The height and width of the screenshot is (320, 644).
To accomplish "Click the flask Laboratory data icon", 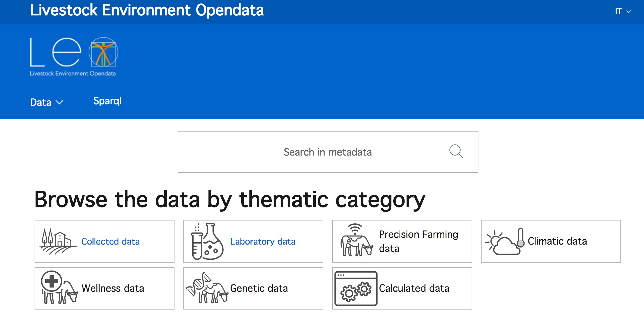I will [207, 241].
